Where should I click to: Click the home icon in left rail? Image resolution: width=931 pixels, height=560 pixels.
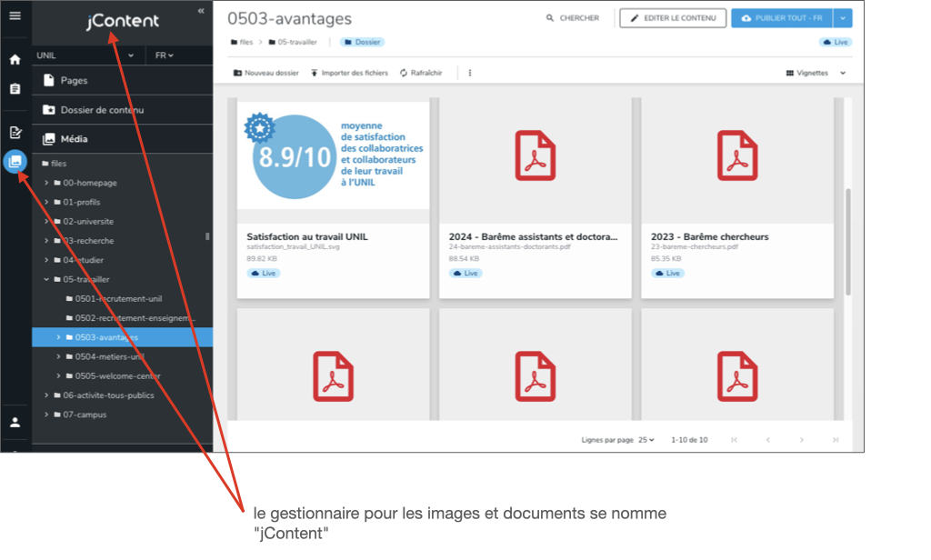[15, 60]
